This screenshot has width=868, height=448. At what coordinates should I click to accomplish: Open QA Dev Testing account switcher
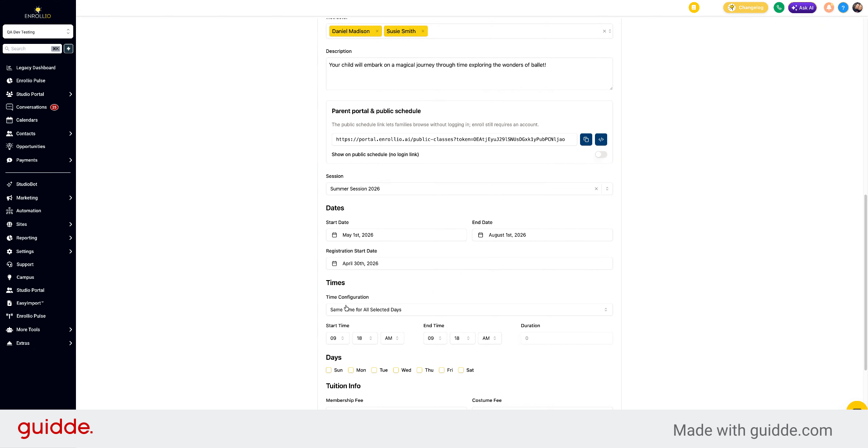click(38, 32)
